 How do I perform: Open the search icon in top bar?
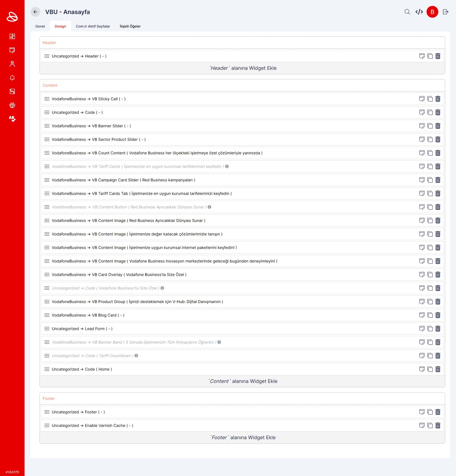tap(407, 12)
